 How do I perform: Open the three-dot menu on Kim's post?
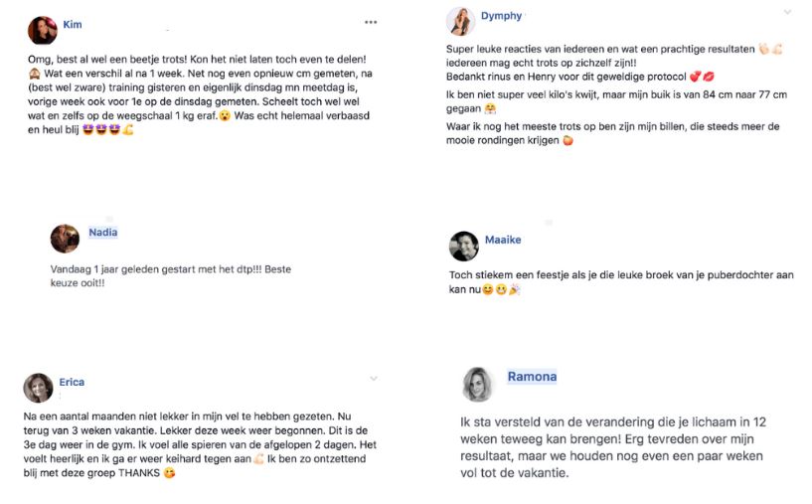[371, 22]
